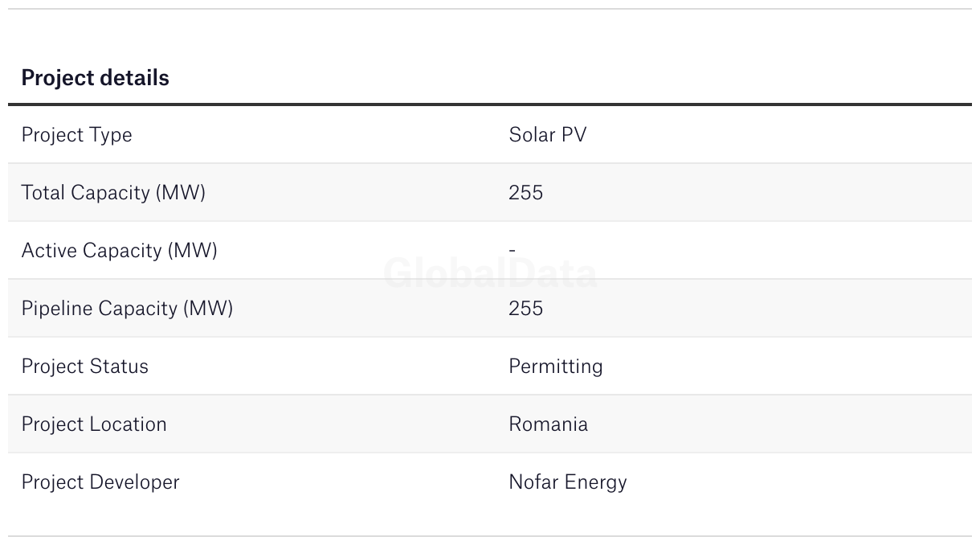980x545 pixels.
Task: Click the 'Romania' location value
Action: pos(548,424)
